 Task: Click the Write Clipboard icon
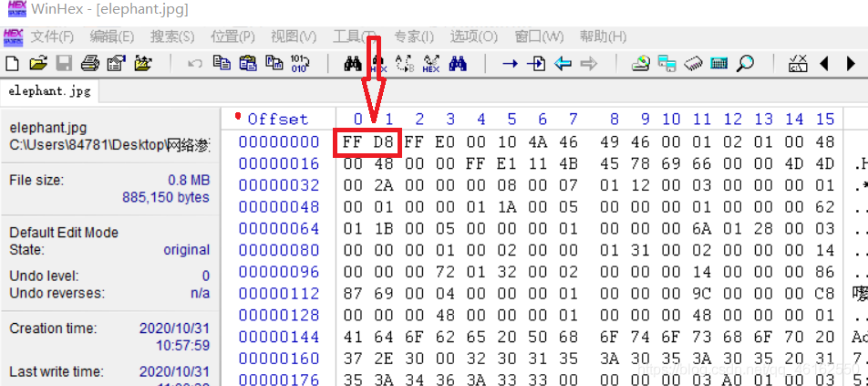pyautogui.click(x=274, y=63)
